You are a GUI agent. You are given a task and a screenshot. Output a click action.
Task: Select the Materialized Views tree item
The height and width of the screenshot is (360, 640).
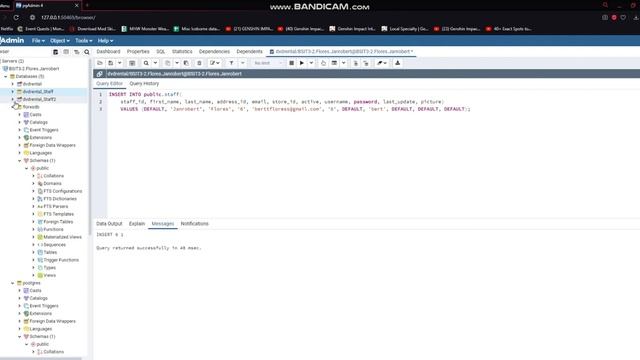pyautogui.click(x=62, y=237)
